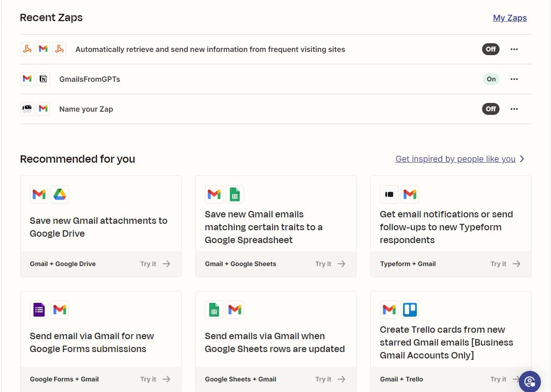Click the first app icon in the Name your Zap row
Viewport: 551px width, 392px height.
(x=27, y=109)
